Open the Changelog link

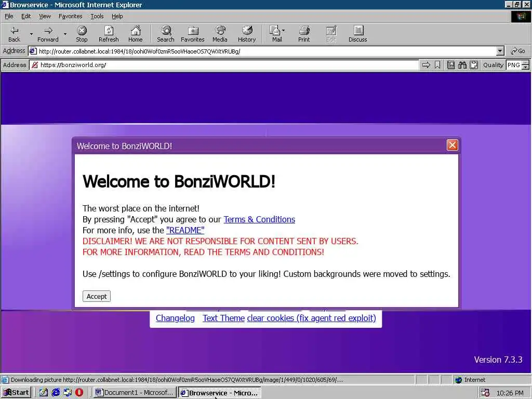[x=175, y=318]
